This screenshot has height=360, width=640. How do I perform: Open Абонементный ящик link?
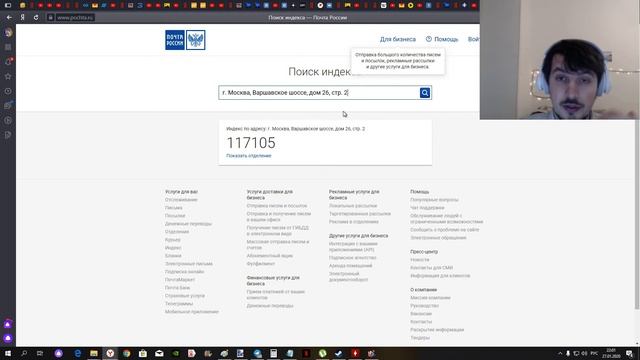(x=269, y=256)
